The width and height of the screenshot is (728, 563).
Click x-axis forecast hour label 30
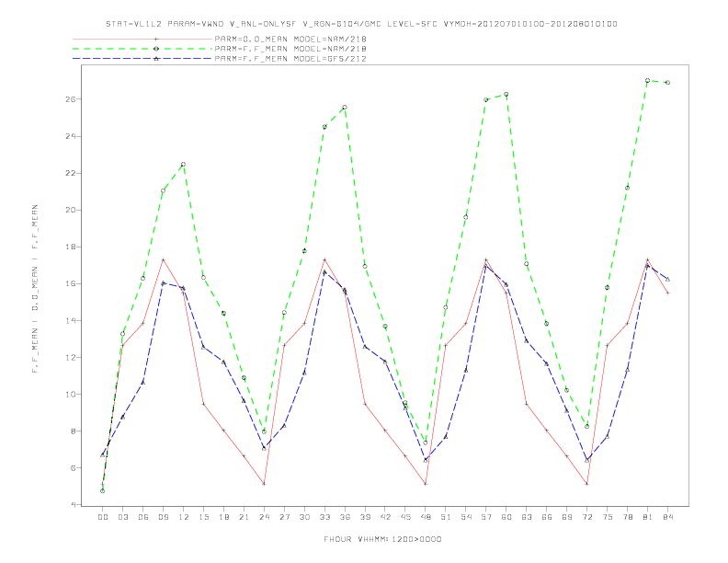click(304, 517)
